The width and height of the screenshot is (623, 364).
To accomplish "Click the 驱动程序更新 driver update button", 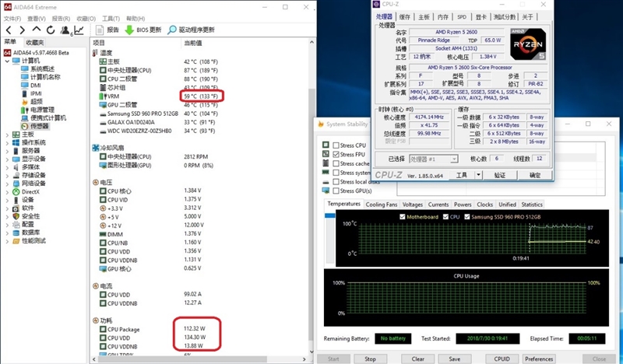I will [191, 30].
